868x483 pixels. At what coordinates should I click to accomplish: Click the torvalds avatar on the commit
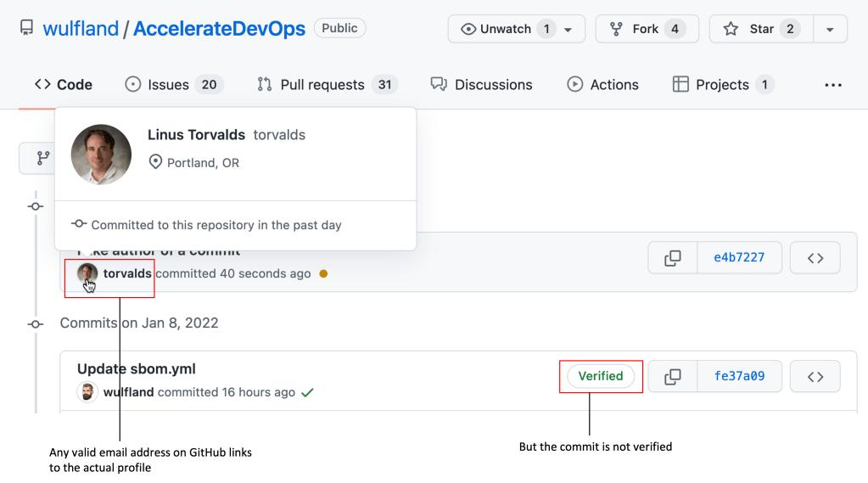87,273
